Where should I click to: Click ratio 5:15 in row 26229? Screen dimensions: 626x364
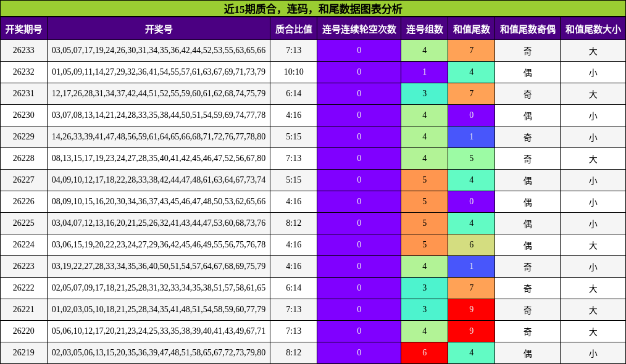pyautogui.click(x=293, y=136)
